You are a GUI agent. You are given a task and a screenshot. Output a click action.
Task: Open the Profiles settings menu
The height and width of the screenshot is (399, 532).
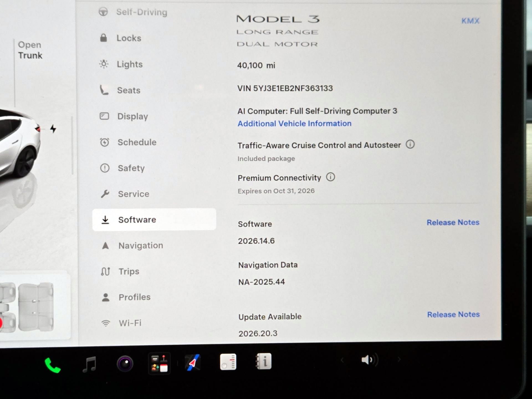coord(126,297)
